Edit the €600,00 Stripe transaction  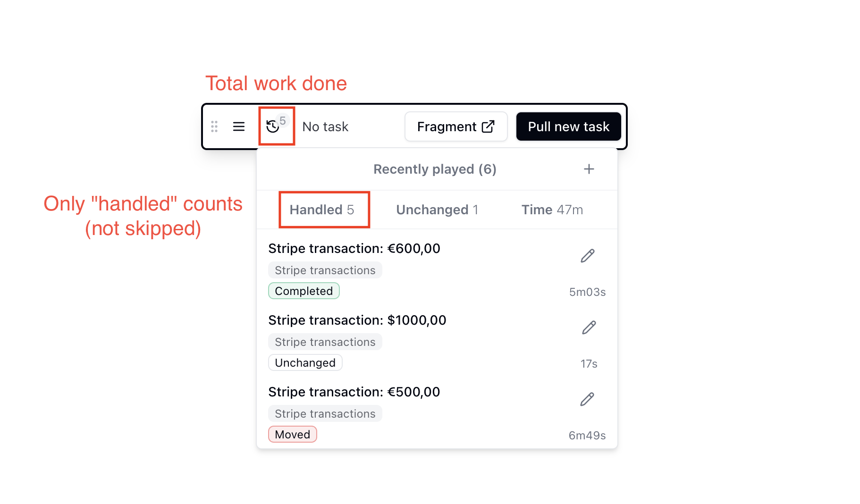pyautogui.click(x=587, y=256)
